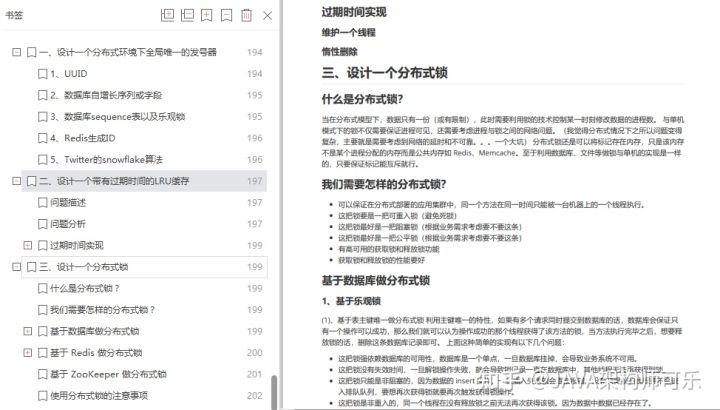Click bookmark flag icon beside 基于 ZooKeeper 做分布式锁

(42, 374)
